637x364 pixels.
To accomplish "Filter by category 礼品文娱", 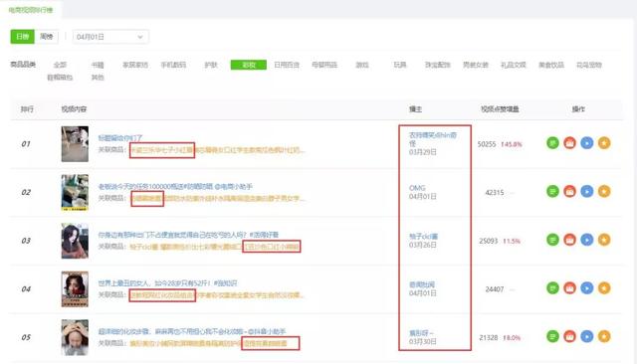I will 514,65.
